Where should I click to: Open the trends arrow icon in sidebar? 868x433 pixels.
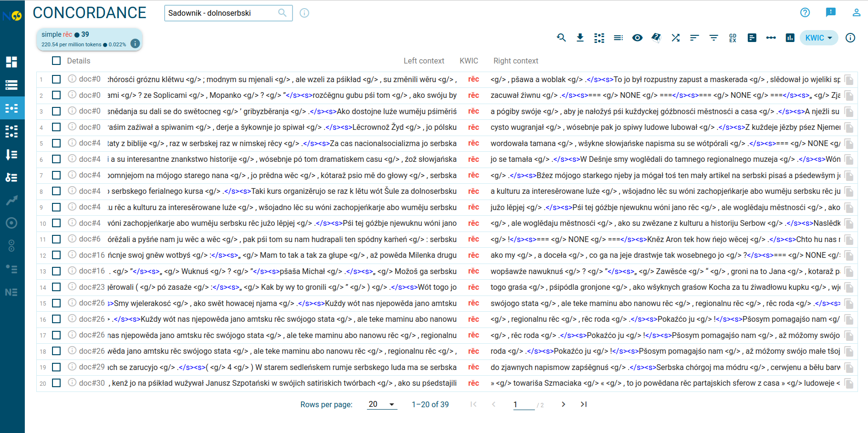click(x=11, y=200)
